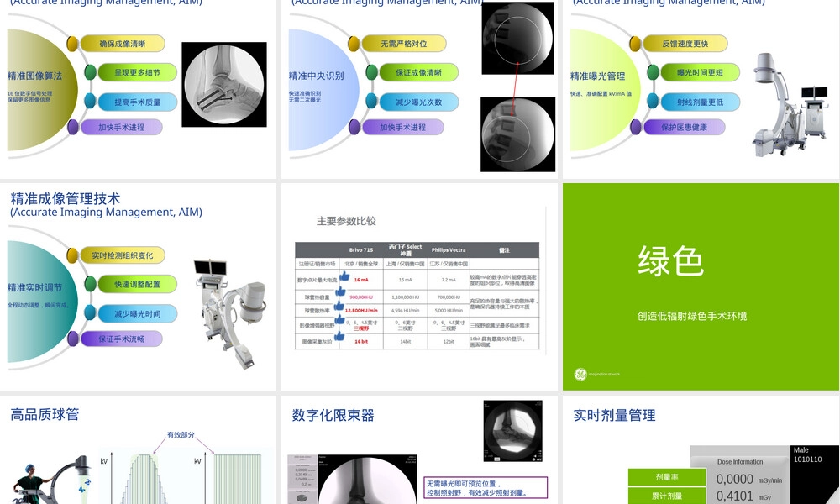The image size is (840, 504).
Task: Click the thumbs-up icon beside 16 mA
Action: point(344,276)
